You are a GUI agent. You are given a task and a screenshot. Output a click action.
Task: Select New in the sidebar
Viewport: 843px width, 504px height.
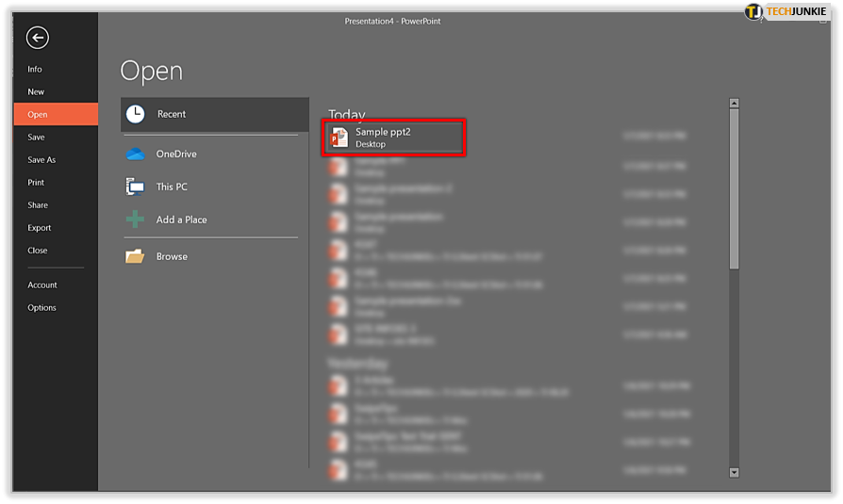click(x=36, y=92)
